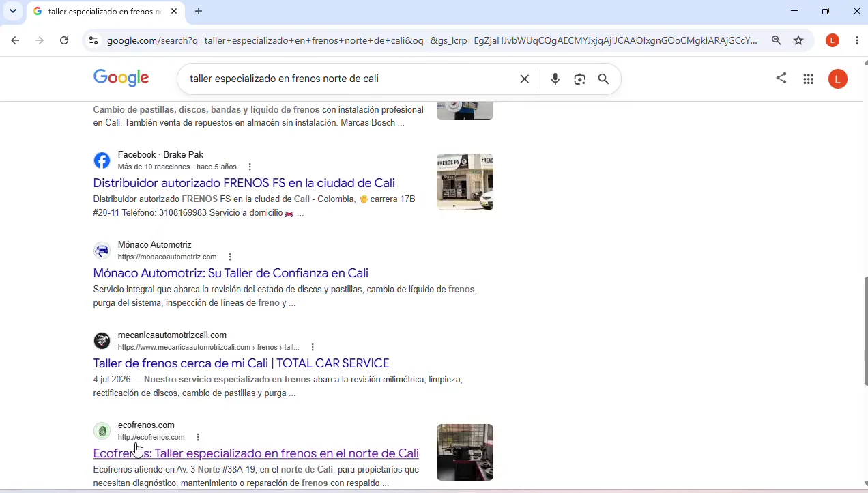Click ecofrenos.com favicon
Viewport: 868px width, 493px height.
102,431
